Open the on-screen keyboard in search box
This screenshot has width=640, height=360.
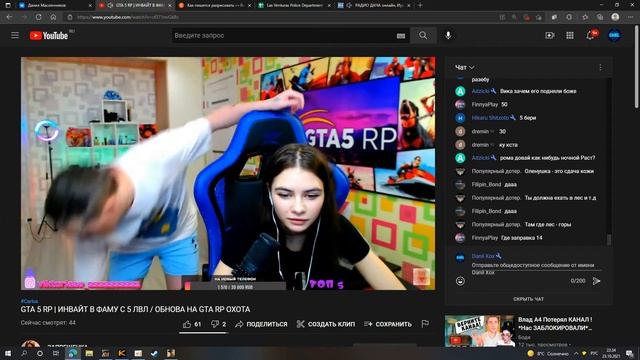[401, 36]
